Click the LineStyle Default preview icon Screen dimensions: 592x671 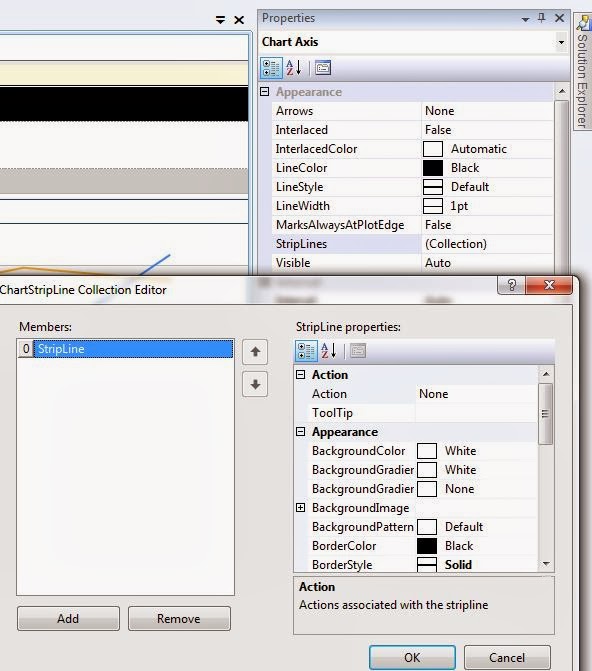[432, 187]
